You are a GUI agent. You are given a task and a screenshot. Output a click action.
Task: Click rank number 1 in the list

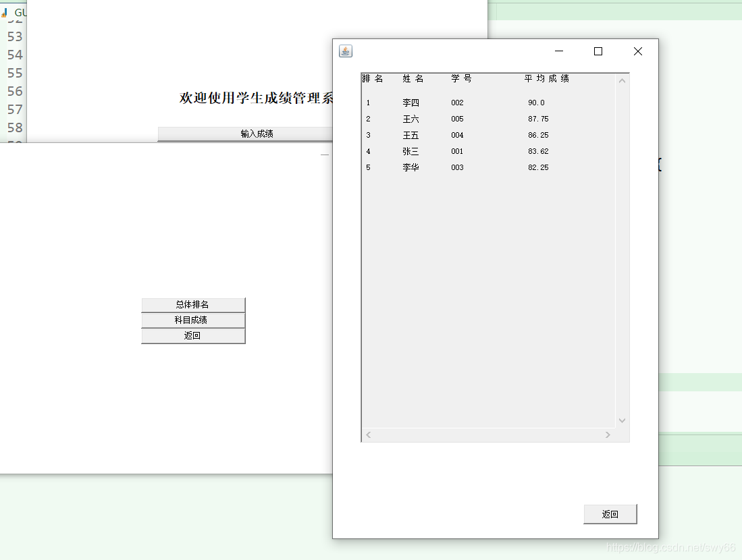pyautogui.click(x=368, y=103)
